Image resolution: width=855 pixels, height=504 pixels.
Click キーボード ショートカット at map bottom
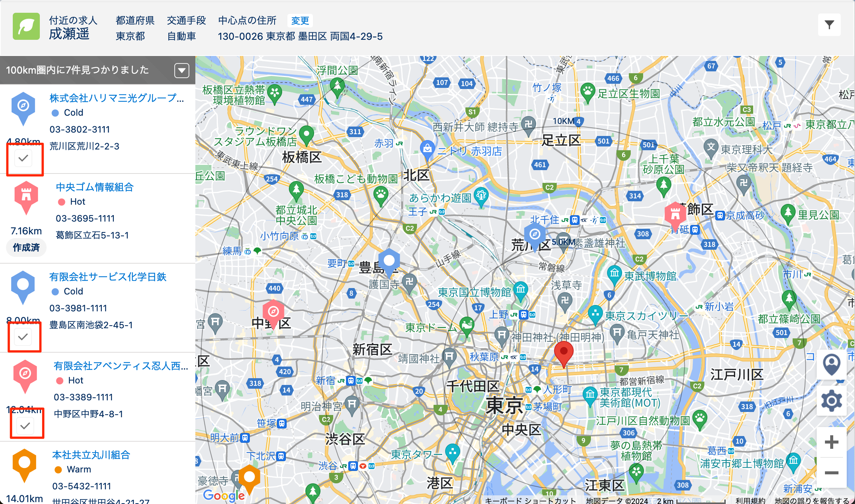click(530, 500)
